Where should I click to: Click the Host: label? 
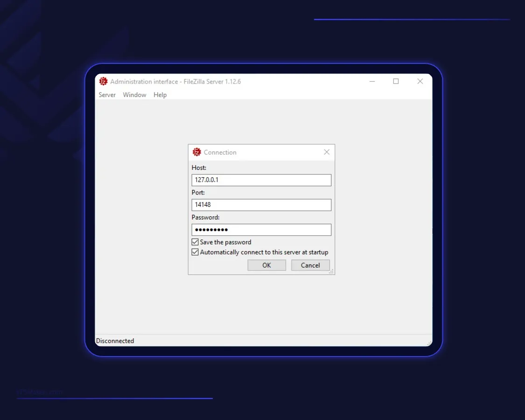click(199, 168)
